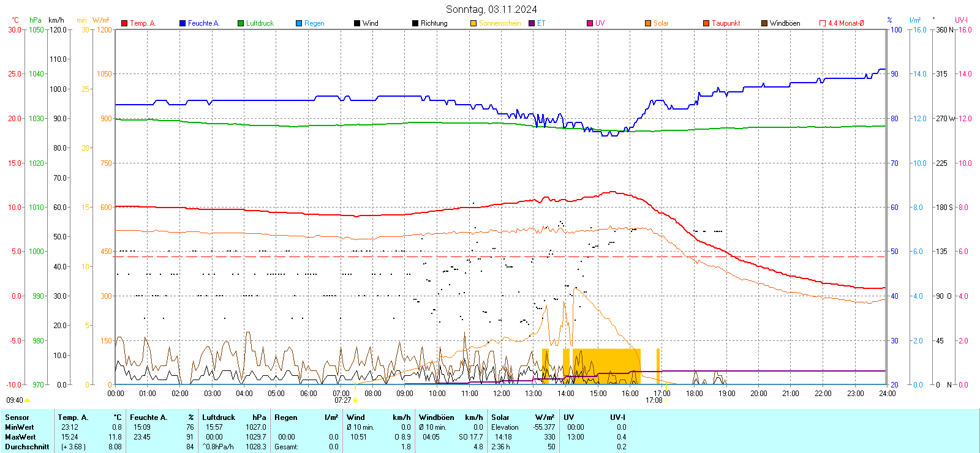Click the chart title Sonntag, 03.11.2024
The width and height of the screenshot is (980, 453).
point(491,9)
